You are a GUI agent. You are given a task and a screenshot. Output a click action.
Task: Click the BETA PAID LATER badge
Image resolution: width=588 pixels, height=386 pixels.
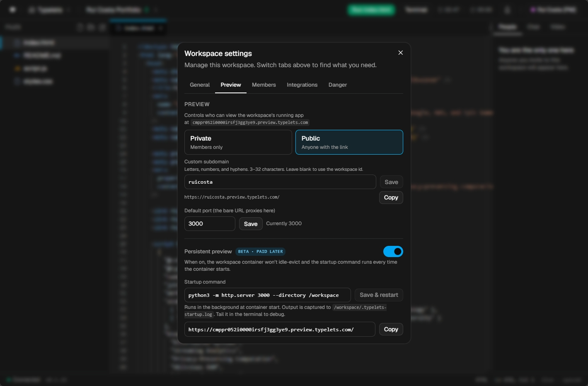click(260, 252)
